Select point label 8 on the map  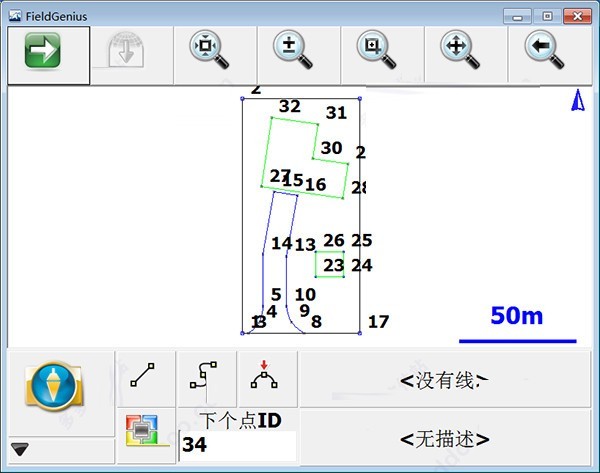click(x=316, y=322)
